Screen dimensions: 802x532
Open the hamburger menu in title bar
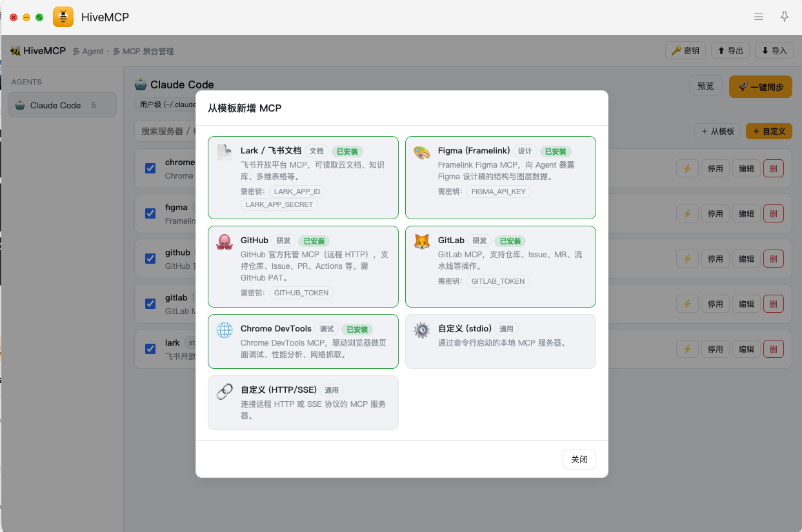[x=759, y=17]
